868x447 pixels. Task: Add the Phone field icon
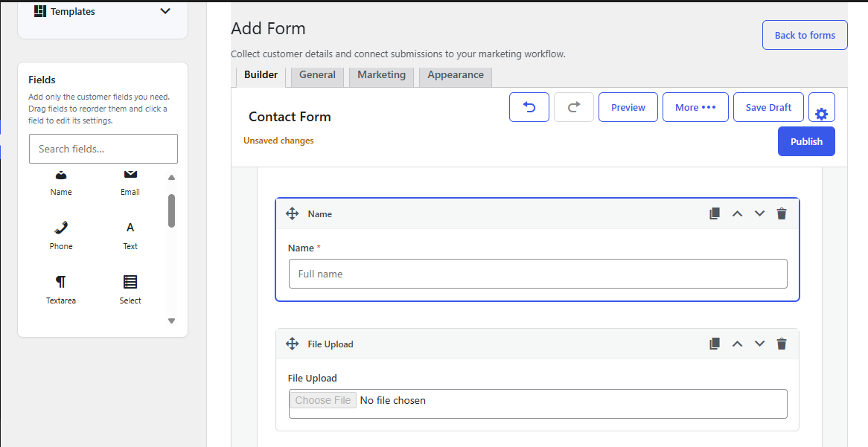[61, 234]
